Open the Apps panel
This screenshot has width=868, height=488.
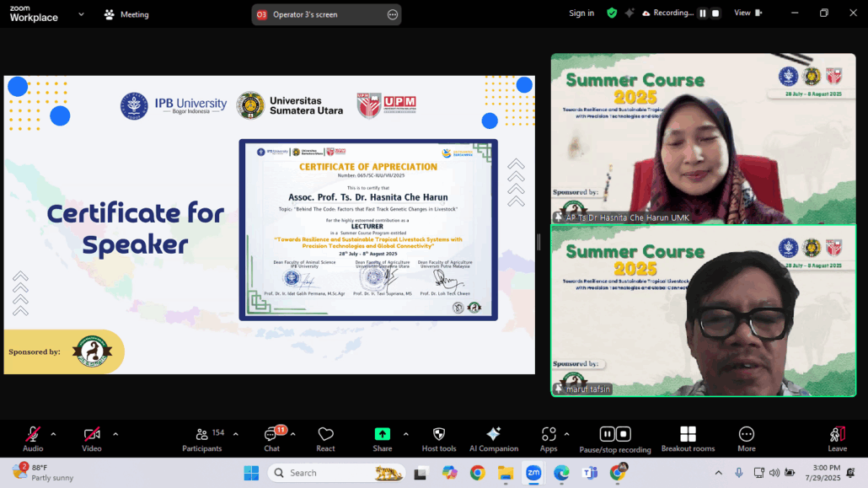[549, 438]
